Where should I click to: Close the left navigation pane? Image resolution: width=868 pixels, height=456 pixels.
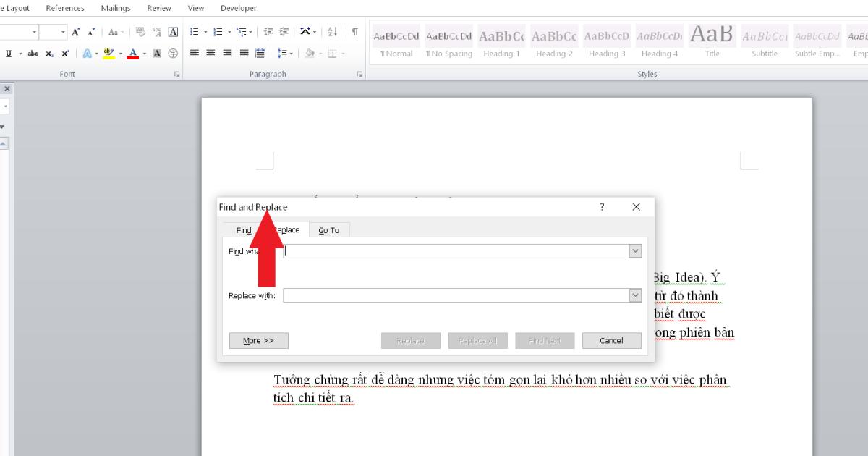7,88
